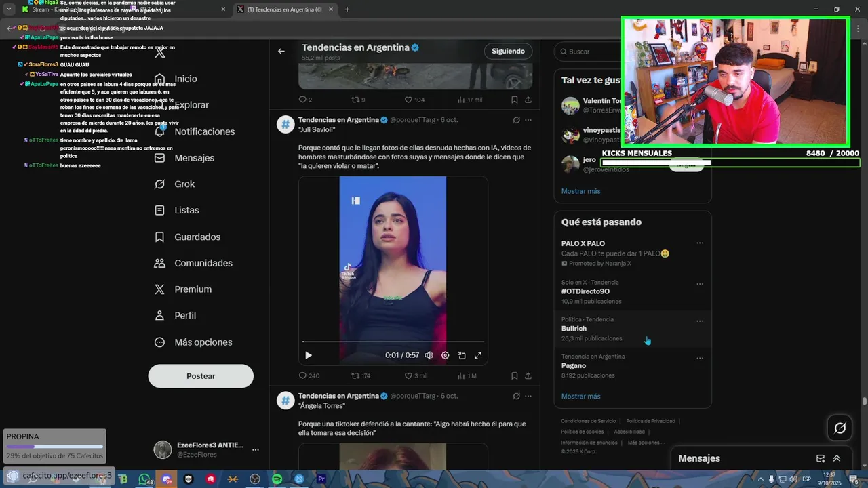Viewport: 868px width, 488px height.
Task: Repost the top post with 9 reposts
Action: (x=358, y=100)
